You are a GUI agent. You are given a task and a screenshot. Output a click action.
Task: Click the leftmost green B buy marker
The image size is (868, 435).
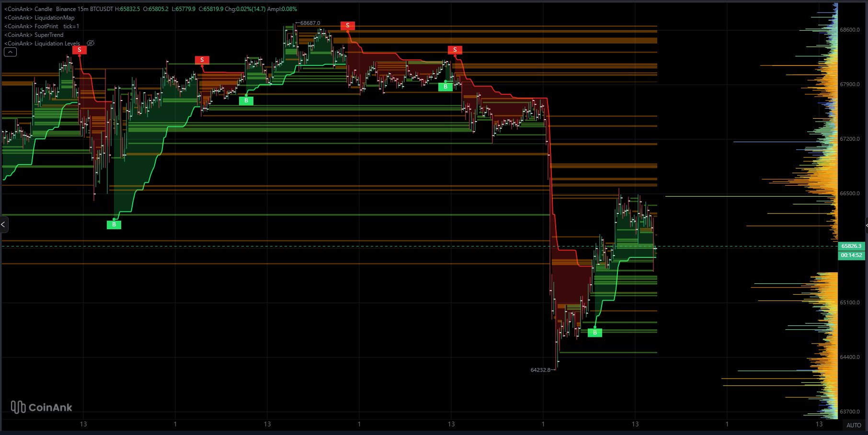pos(114,224)
